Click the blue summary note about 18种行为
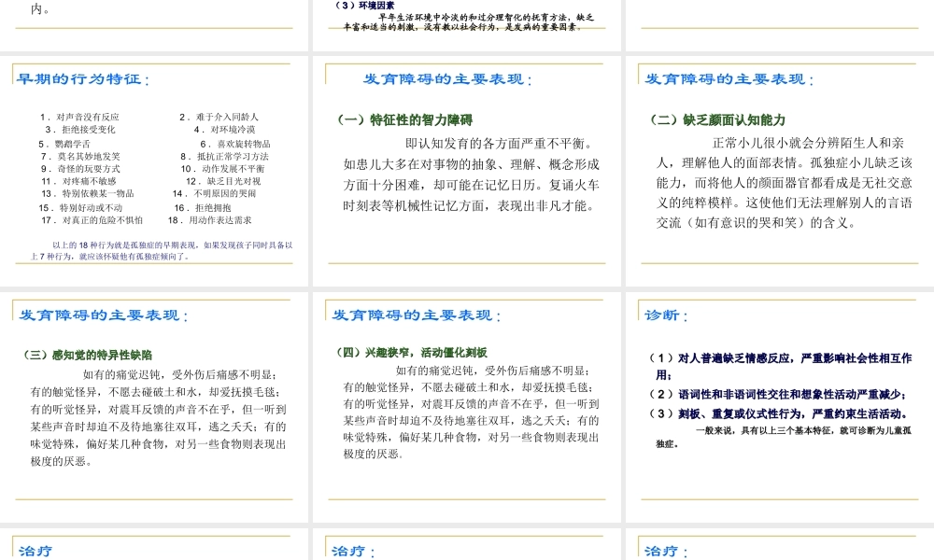This screenshot has width=934, height=560. coord(154,249)
